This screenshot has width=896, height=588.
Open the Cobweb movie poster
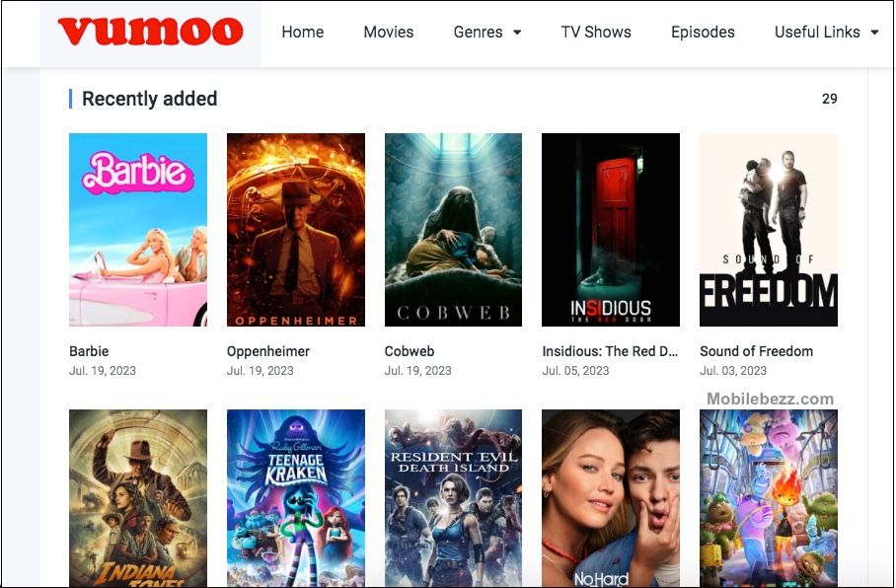[x=453, y=230]
